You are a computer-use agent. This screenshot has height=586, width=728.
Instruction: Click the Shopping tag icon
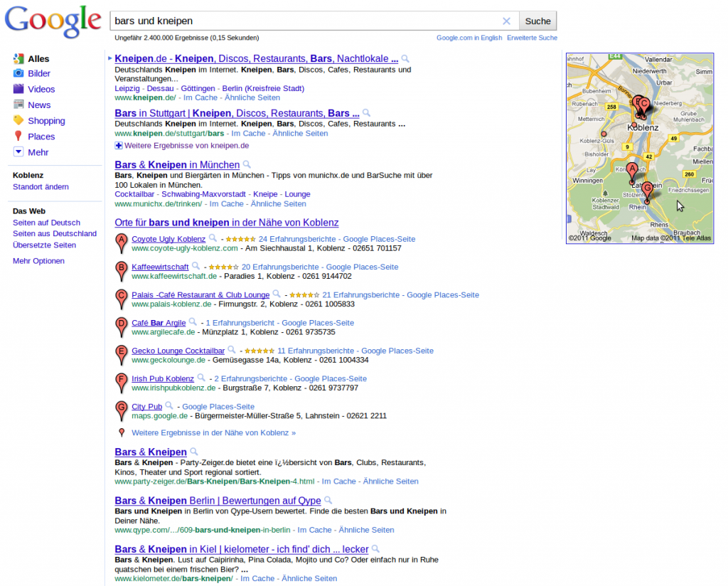(18, 121)
